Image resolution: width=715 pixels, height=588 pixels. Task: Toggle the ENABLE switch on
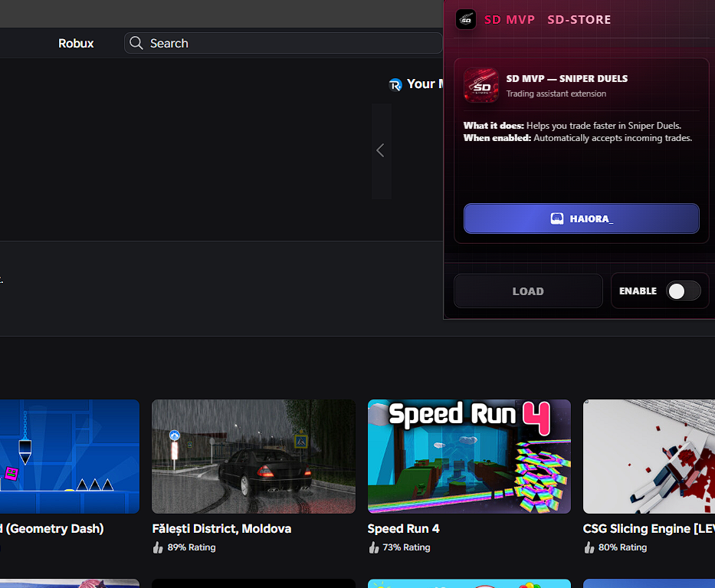pyautogui.click(x=683, y=291)
